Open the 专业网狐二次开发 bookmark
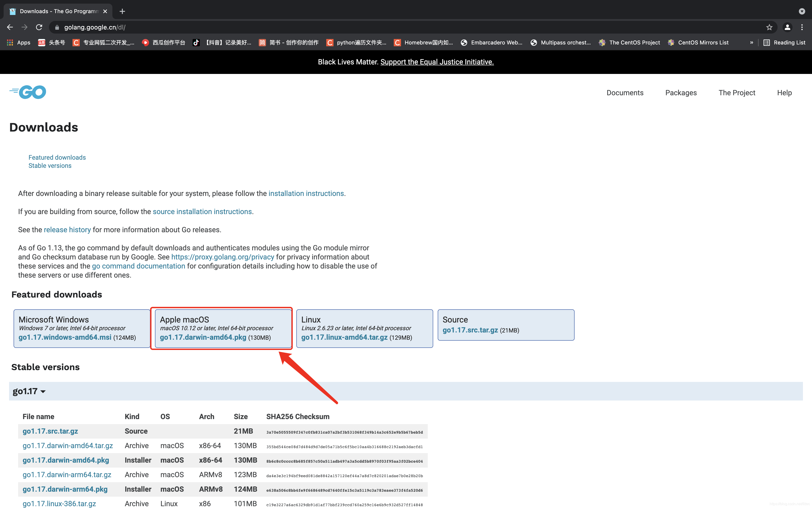Viewport: 812px width, 508px height. pyautogui.click(x=103, y=42)
